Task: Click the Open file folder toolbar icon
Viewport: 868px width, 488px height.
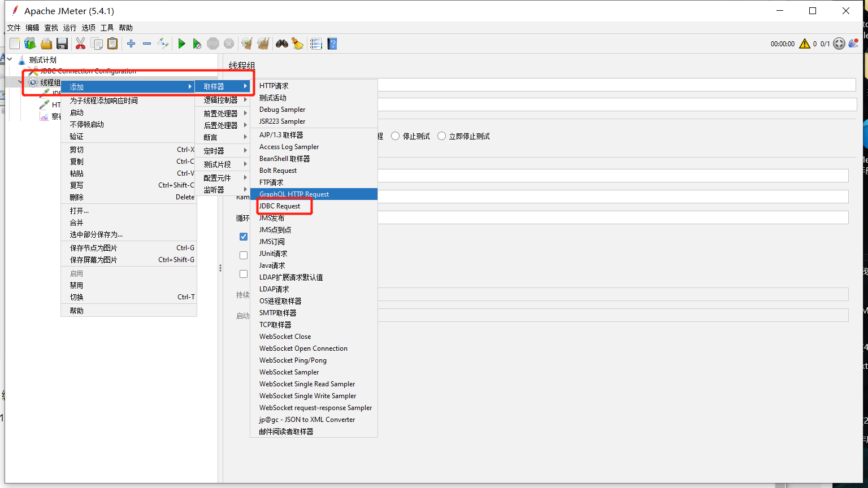Action: pyautogui.click(x=46, y=43)
